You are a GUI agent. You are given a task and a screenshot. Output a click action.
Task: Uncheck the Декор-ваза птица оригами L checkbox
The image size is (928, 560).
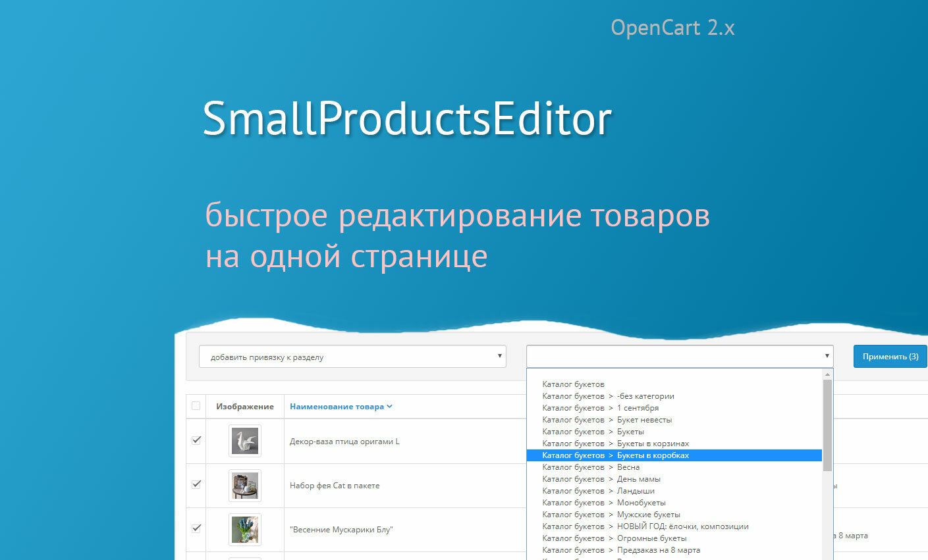coord(196,440)
